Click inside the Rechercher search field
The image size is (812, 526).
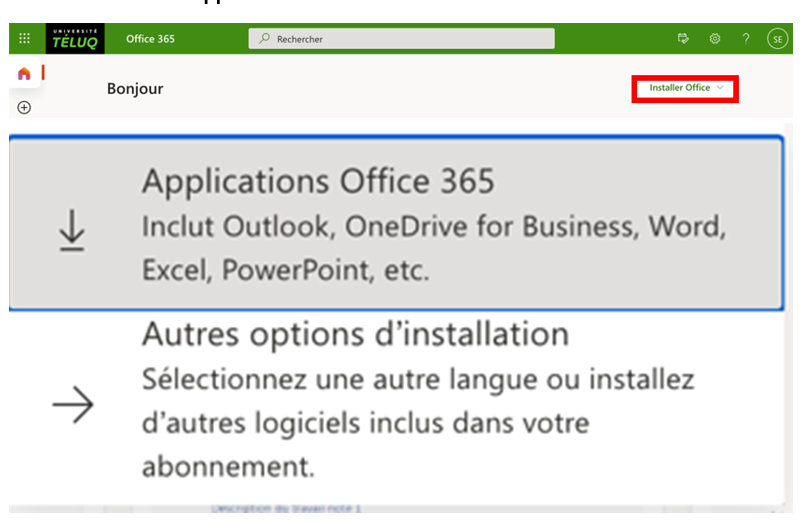click(410, 39)
